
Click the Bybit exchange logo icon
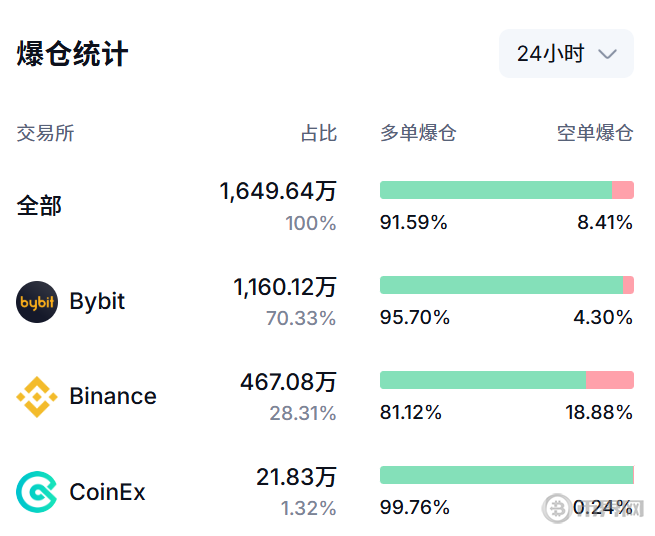38,302
